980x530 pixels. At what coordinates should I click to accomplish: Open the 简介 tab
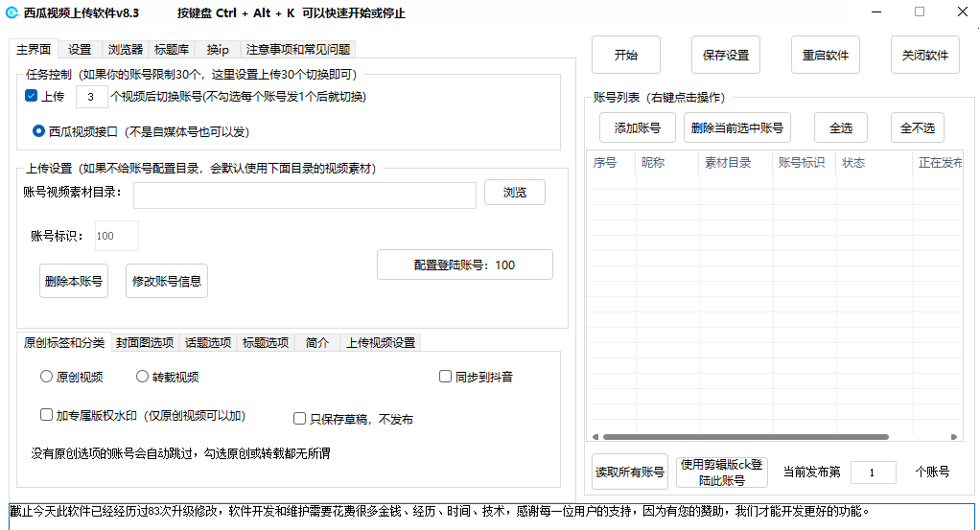click(316, 342)
